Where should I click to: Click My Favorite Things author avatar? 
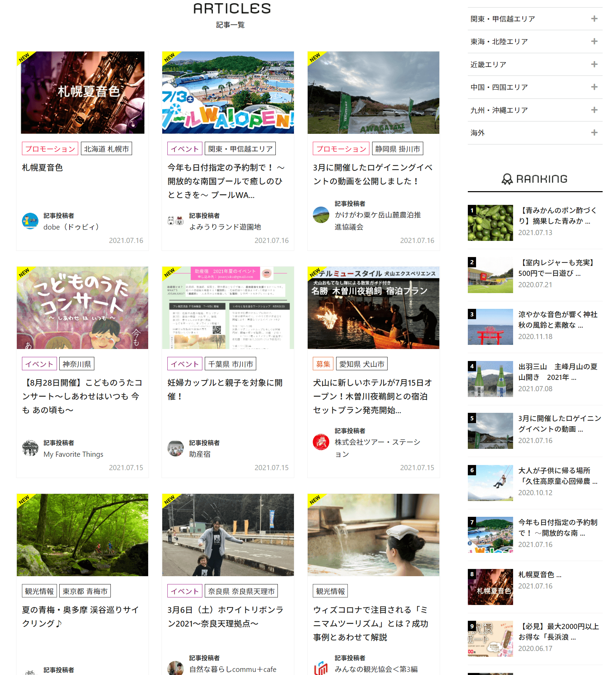tap(30, 448)
